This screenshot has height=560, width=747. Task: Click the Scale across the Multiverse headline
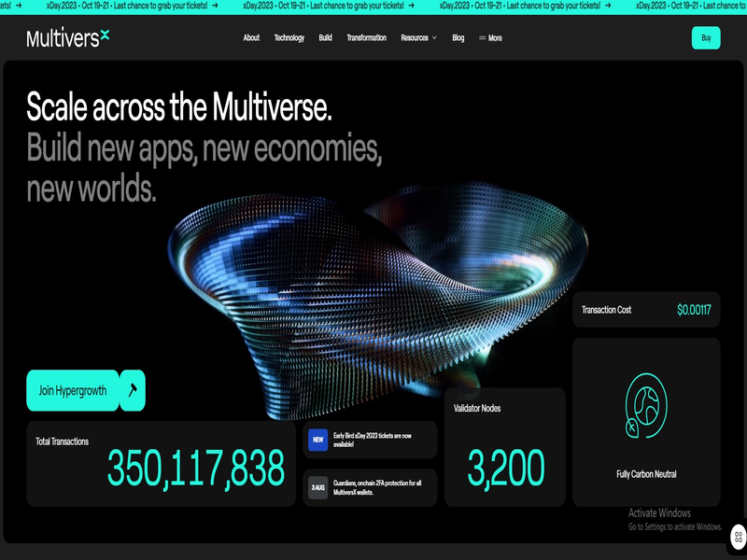click(x=178, y=106)
